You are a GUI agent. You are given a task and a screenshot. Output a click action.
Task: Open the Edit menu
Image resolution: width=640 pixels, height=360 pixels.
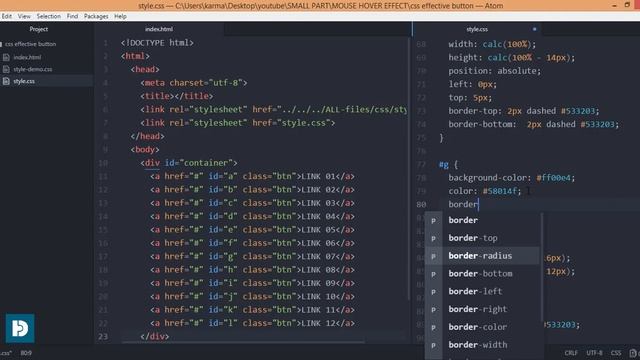pyautogui.click(x=7, y=16)
